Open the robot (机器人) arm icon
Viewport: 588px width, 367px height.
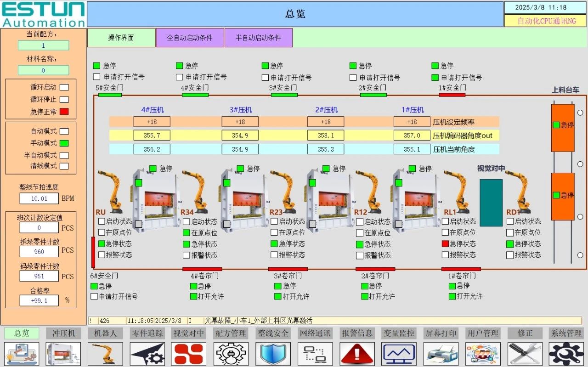(105, 354)
